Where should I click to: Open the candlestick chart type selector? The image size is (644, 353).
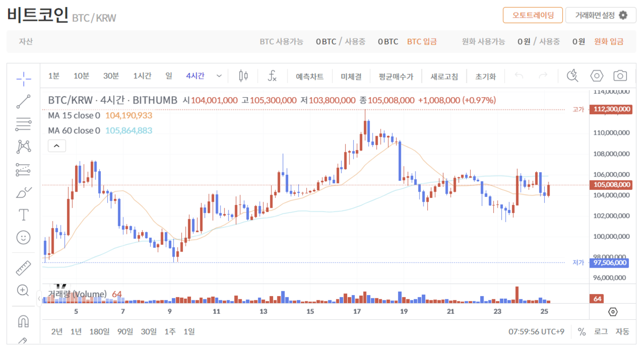click(x=243, y=76)
